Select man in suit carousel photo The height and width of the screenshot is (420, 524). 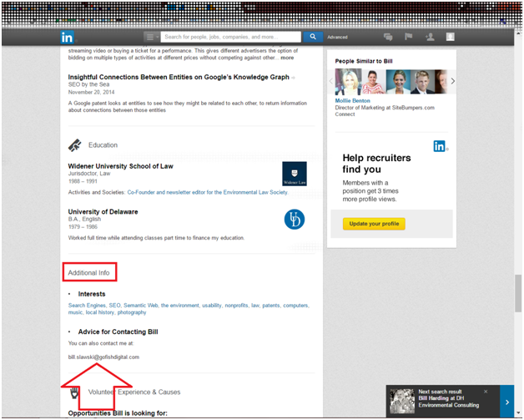(x=422, y=82)
